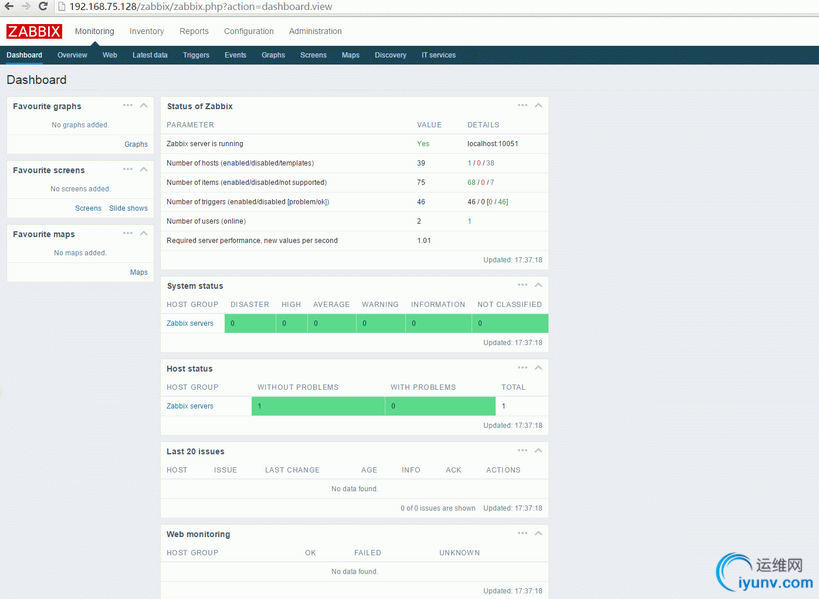819x599 pixels.
Task: Collapse the Last 20 issues widget
Action: 539,451
